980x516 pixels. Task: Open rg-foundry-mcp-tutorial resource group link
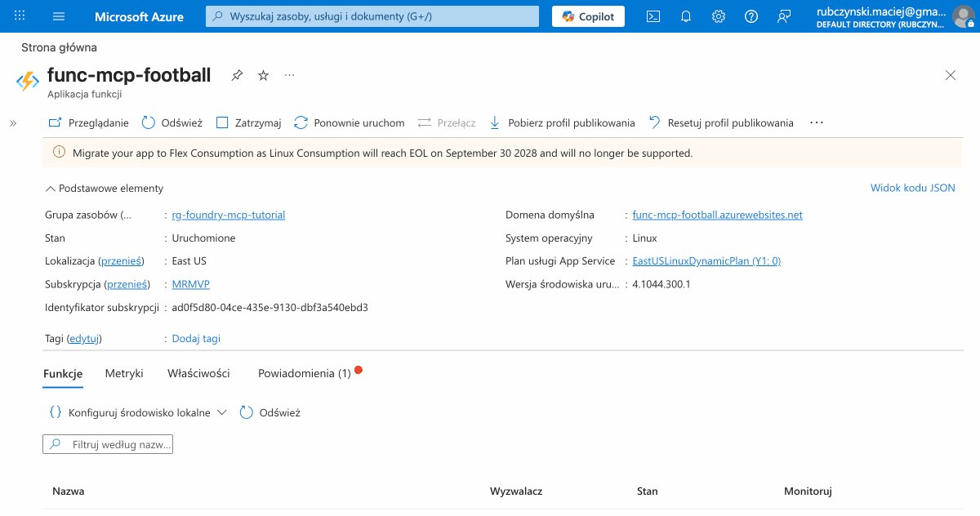click(229, 216)
